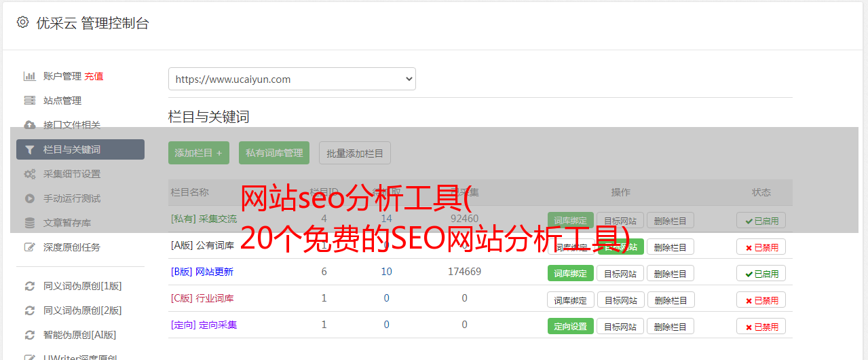Click the 操作 table header
The image size is (868, 360).
point(620,192)
